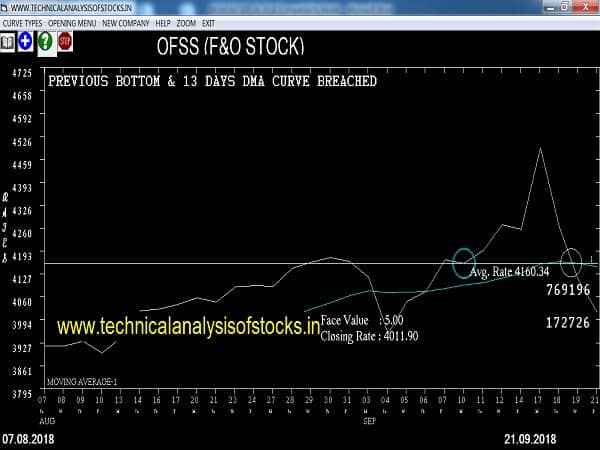
Task: Click the Avg. Rate 4160.34 label
Action: click(510, 271)
